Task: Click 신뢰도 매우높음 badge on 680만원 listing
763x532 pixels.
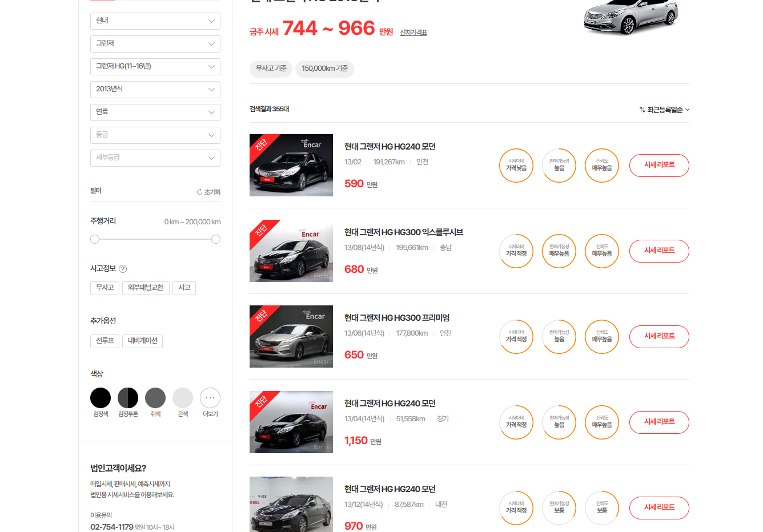Action: (x=602, y=251)
